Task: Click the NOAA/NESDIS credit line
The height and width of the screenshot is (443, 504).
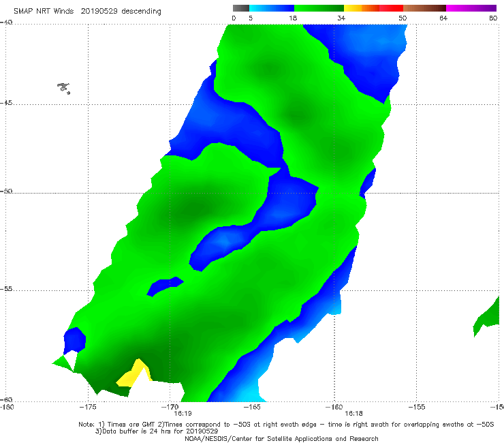Action: [281, 438]
